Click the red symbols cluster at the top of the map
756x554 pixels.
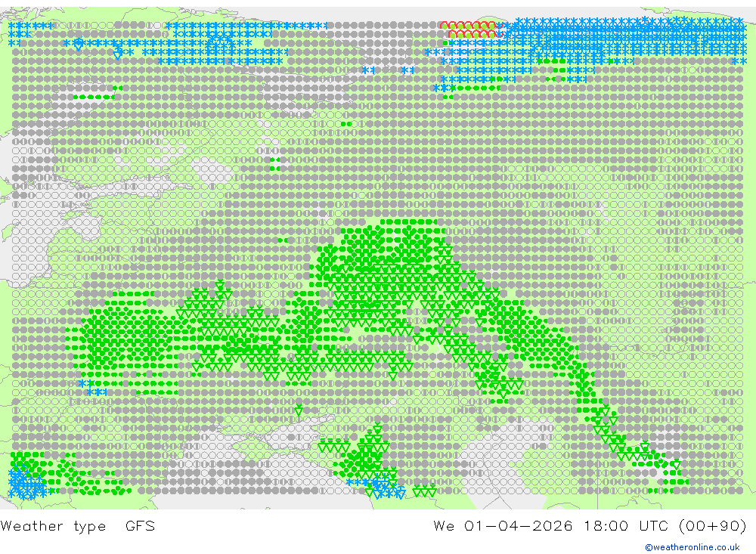(472, 29)
